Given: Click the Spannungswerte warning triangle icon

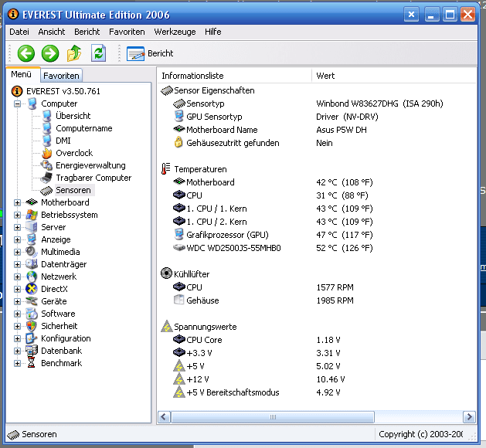Looking at the screenshot, I should [166, 327].
